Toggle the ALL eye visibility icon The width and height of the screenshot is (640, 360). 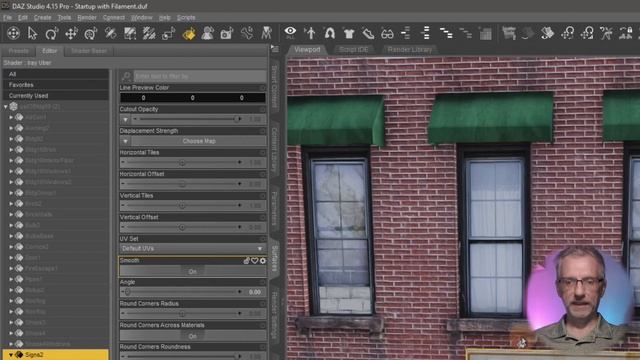click(x=290, y=32)
